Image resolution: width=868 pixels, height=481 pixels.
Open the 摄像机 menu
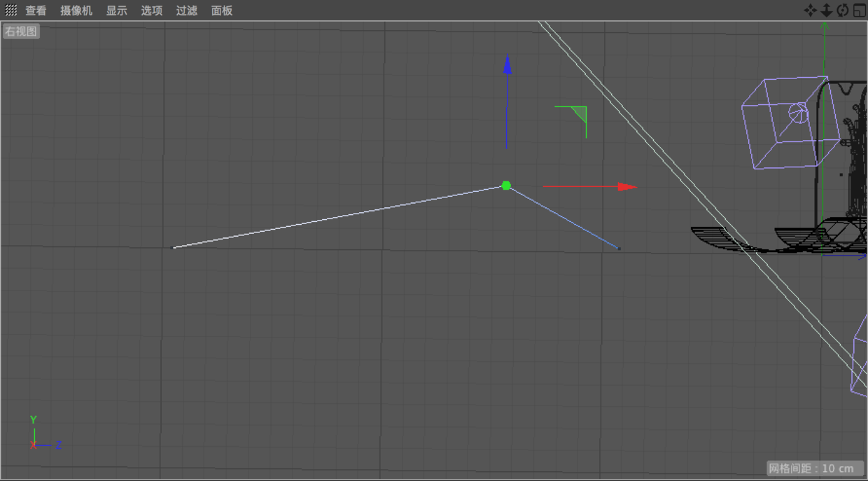coord(76,11)
